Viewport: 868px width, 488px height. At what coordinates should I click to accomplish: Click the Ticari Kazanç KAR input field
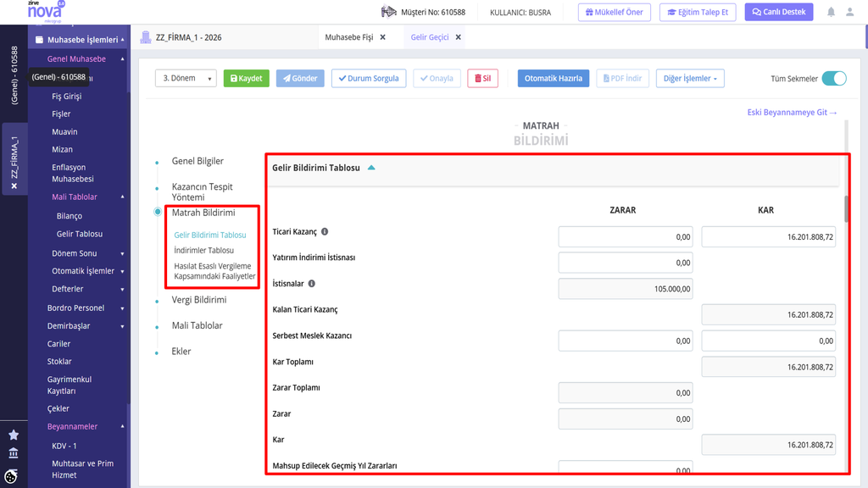(768, 237)
